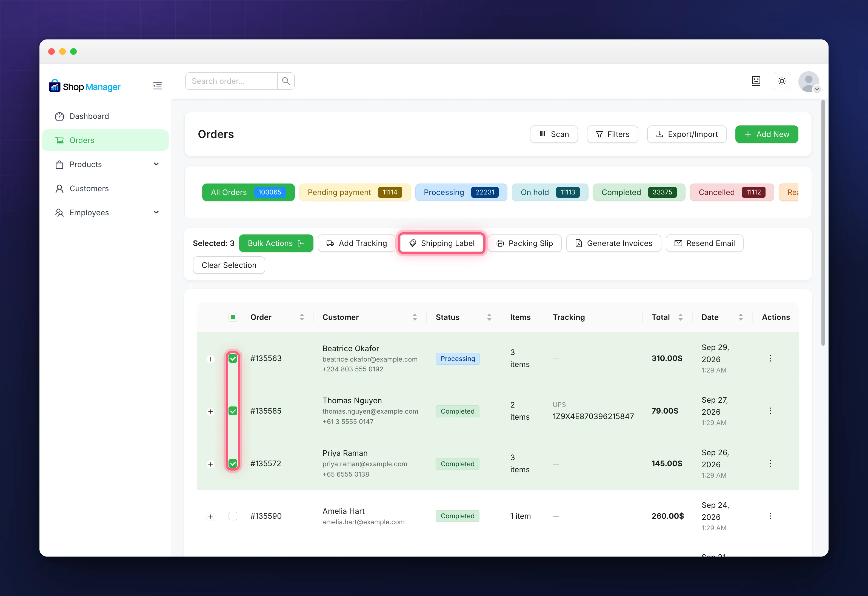Expand row details for order #135572
Screen dimensions: 868x596
[211, 465]
